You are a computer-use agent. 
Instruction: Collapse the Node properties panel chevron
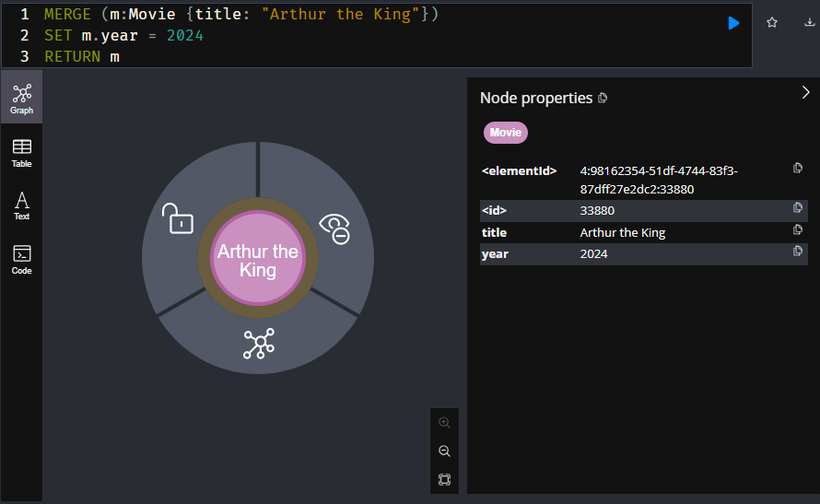pos(806,92)
